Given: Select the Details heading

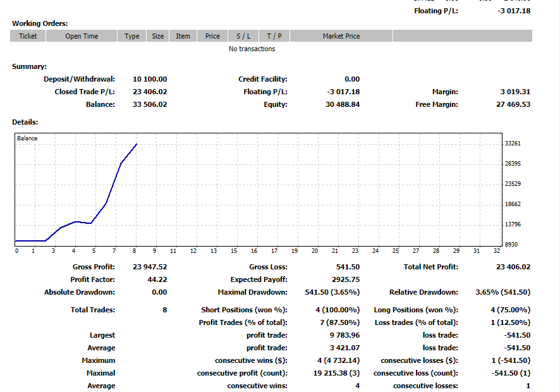Looking at the screenshot, I should (25, 122).
